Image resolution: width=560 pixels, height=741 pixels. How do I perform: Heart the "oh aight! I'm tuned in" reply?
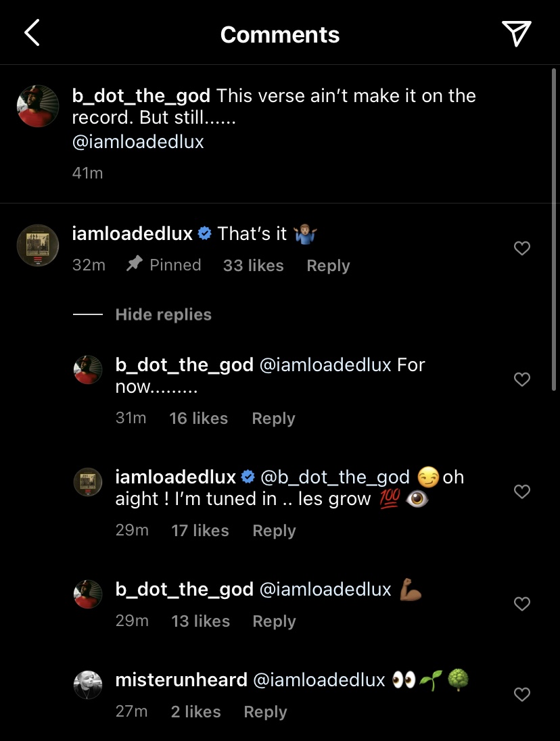(x=521, y=492)
